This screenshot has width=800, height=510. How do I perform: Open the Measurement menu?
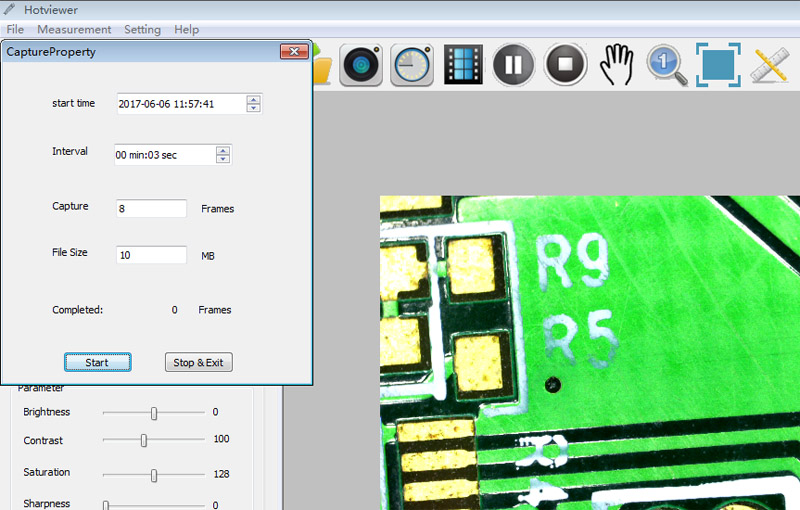(x=74, y=30)
